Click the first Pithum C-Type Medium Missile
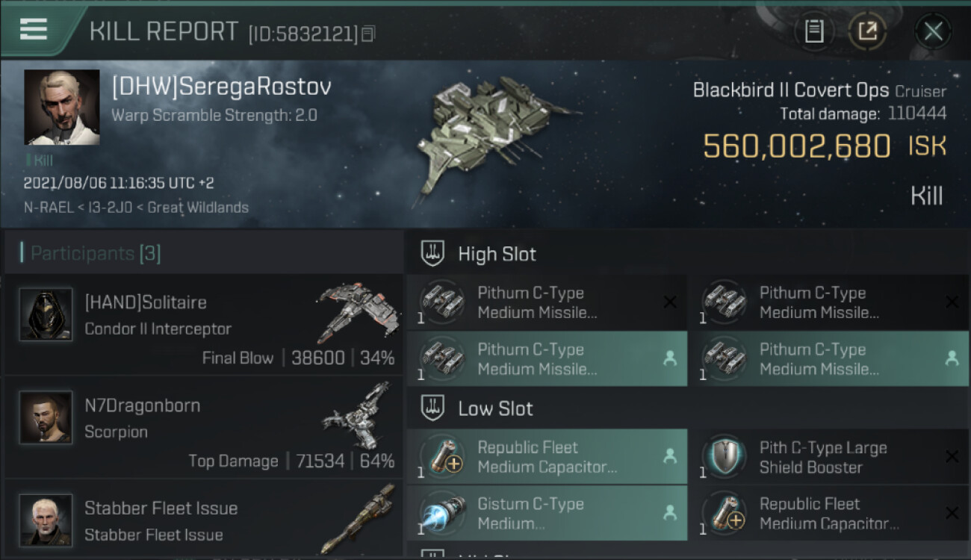Screen dimensions: 971x560 point(547,302)
